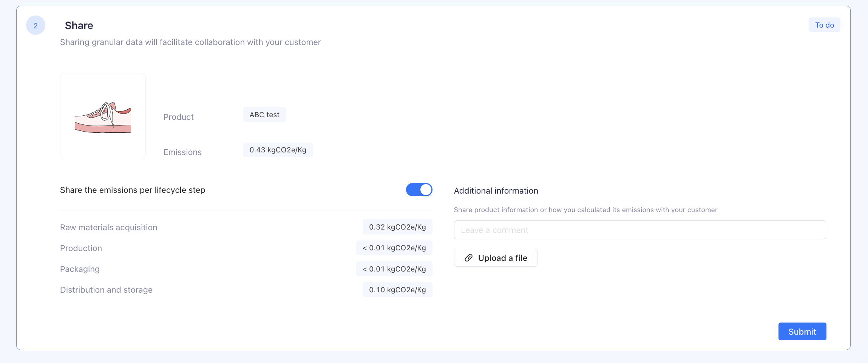Click the step 2 circle badge
Image resolution: width=868 pixels, height=363 pixels.
[36, 25]
